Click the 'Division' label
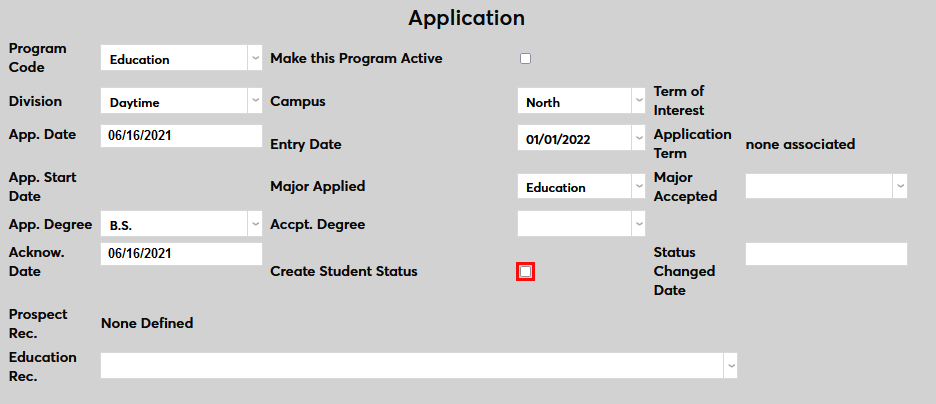 tap(35, 101)
